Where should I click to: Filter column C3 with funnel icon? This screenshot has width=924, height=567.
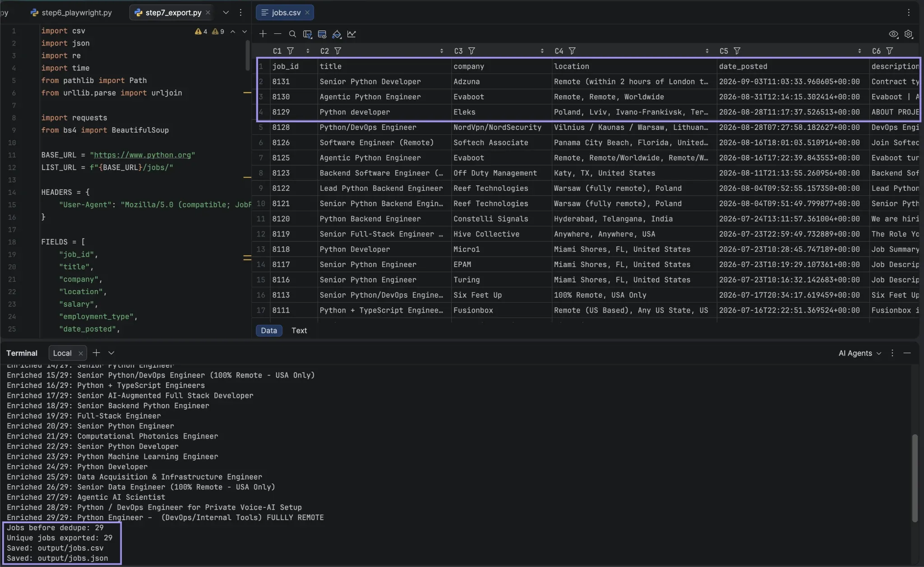471,51
